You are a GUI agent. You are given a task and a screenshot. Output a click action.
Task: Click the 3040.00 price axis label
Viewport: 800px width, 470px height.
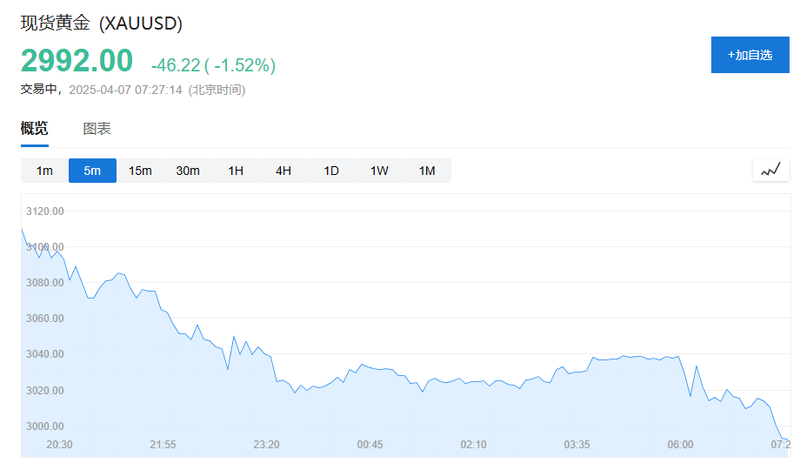point(45,354)
